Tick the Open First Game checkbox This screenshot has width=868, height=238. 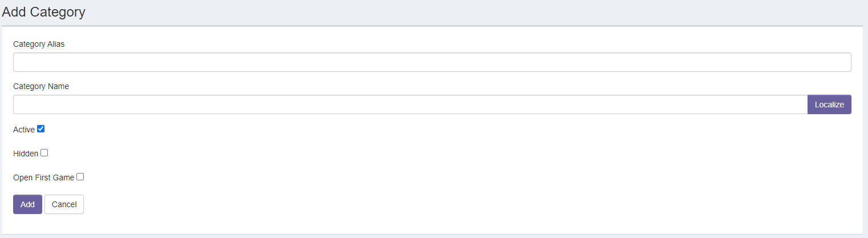coord(80,177)
